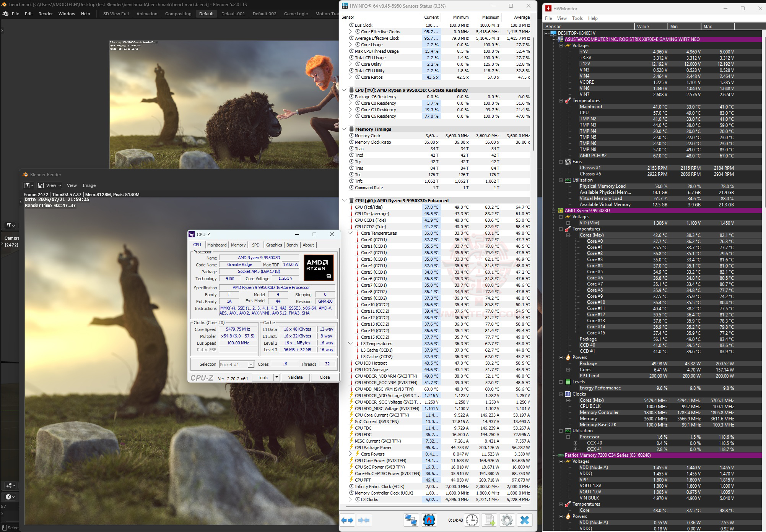Open Blender Render menu
The image size is (766, 532).
coord(46,14)
